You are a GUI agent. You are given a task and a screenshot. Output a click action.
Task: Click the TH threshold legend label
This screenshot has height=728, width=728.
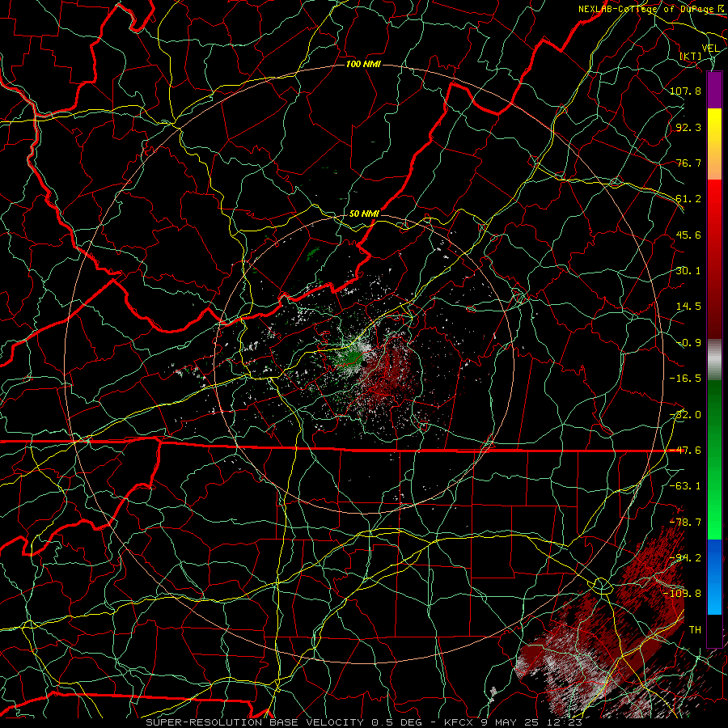click(x=695, y=630)
